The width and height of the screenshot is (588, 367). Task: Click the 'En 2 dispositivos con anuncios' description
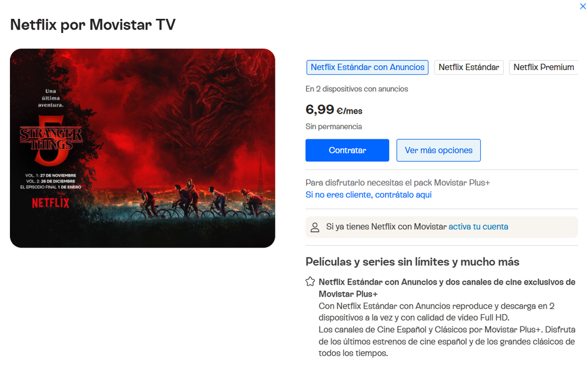click(x=357, y=89)
